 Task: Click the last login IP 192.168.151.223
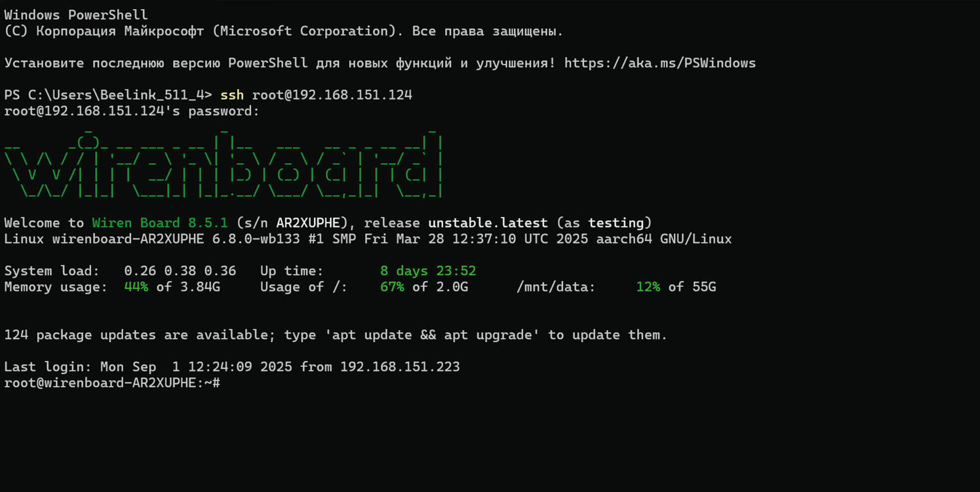pos(400,367)
